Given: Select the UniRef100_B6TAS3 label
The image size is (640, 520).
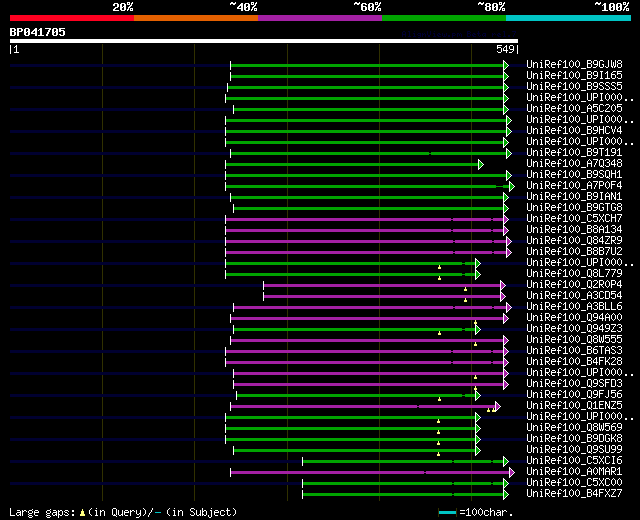Looking at the screenshot, I should click(574, 350).
